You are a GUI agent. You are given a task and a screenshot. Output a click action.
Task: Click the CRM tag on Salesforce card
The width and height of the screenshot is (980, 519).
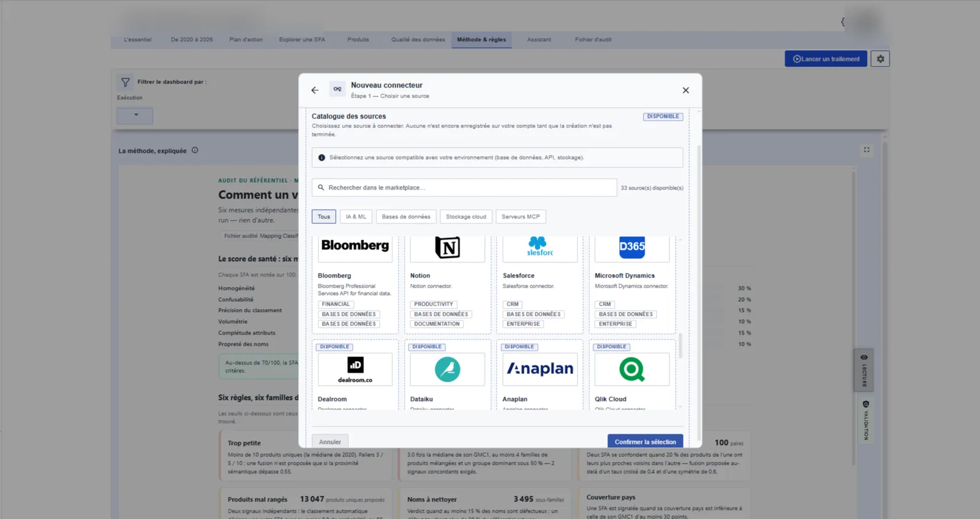pyautogui.click(x=513, y=304)
